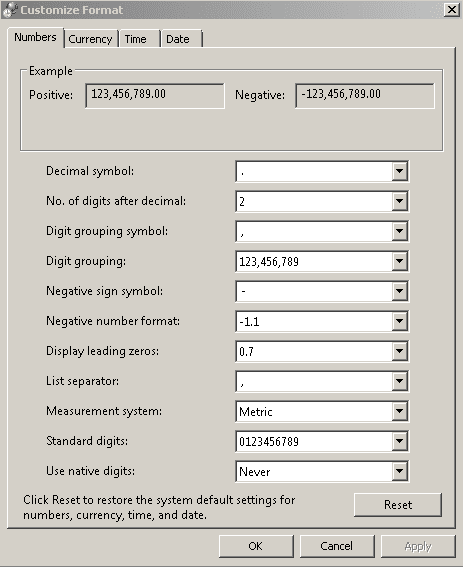Expand the Digit grouping combo box arrow

click(400, 261)
